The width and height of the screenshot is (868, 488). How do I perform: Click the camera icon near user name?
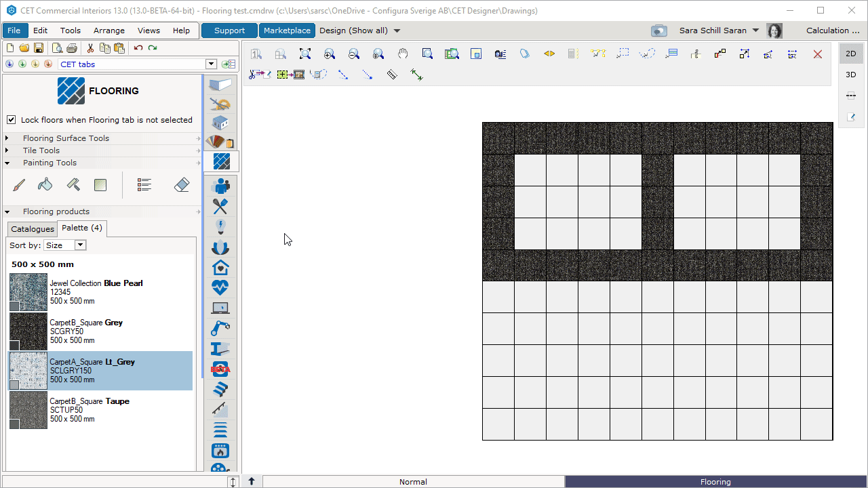(658, 30)
